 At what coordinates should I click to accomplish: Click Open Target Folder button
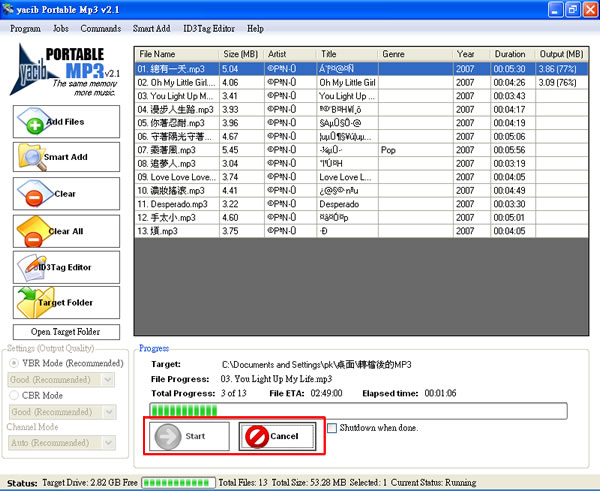(x=65, y=332)
